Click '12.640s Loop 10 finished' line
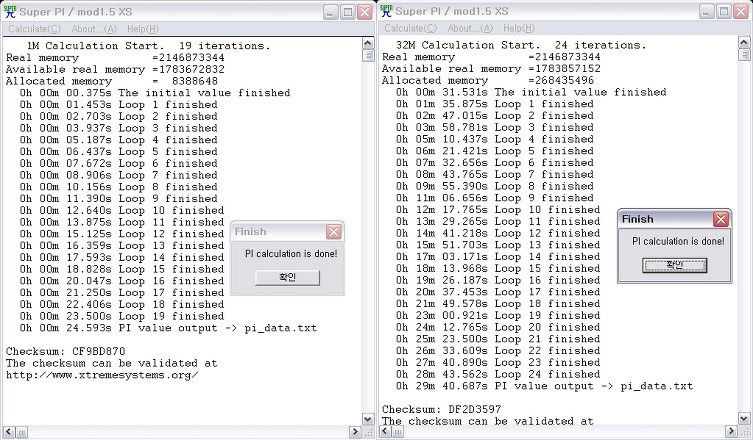Viewport: 753px width, 440px height. [x=122, y=210]
